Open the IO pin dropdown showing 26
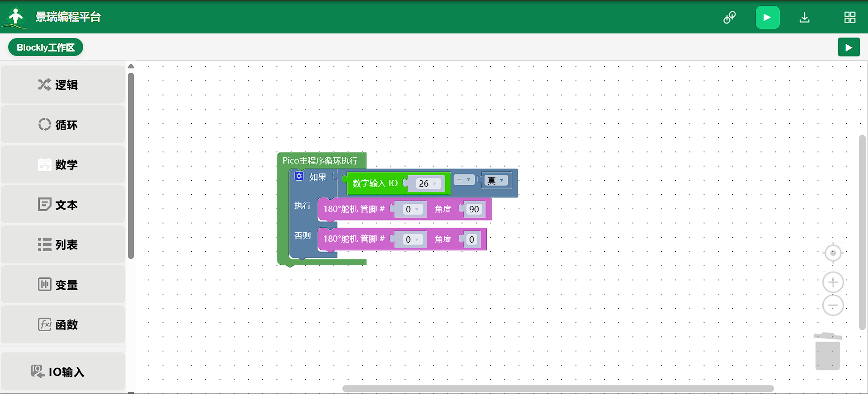 pos(427,183)
